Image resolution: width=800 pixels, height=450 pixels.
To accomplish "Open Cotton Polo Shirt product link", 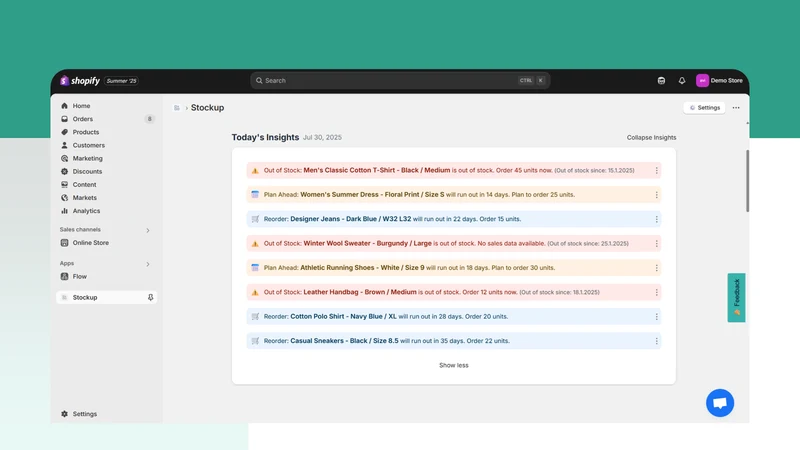I will pos(343,316).
